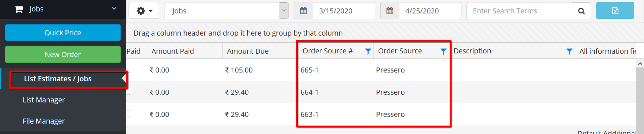Collapse the Jobs sidebar section chevron
644x134 pixels.
[114, 9]
